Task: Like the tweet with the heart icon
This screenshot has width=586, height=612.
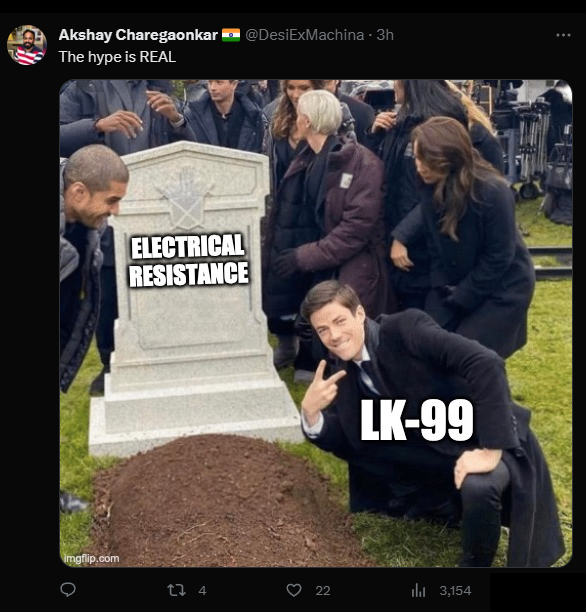Action: [x=294, y=590]
